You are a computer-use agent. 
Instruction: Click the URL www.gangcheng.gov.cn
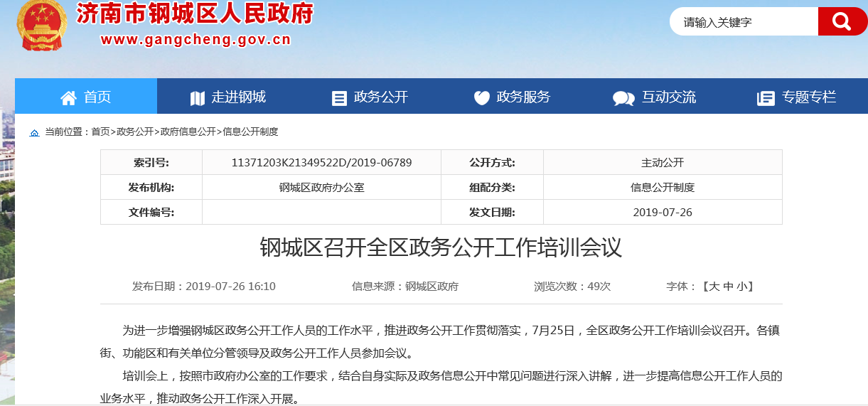click(x=195, y=40)
